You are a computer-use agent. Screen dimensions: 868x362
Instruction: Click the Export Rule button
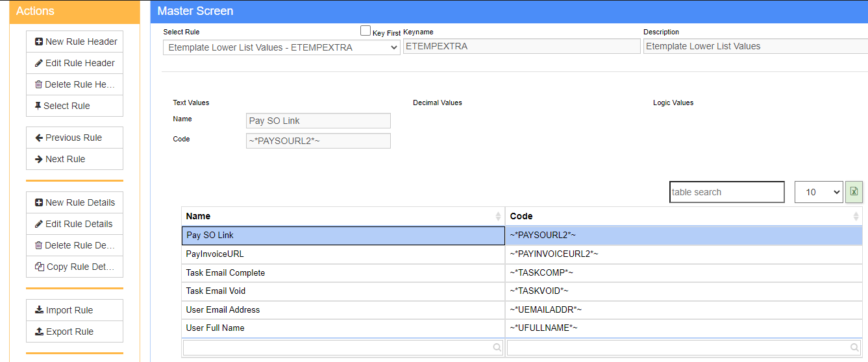(x=75, y=332)
